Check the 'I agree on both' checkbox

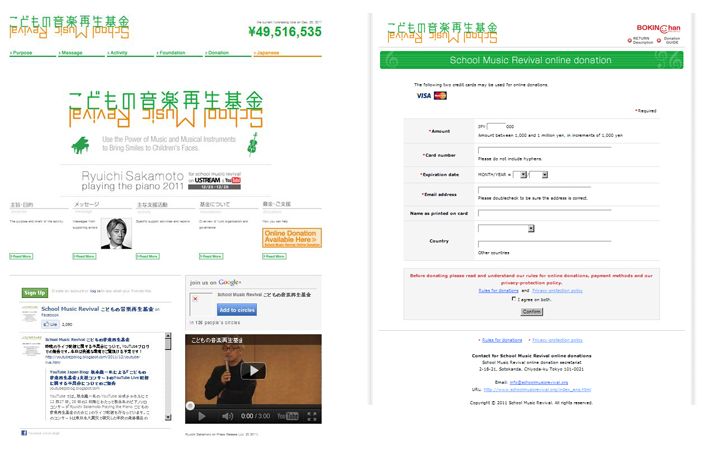(514, 298)
